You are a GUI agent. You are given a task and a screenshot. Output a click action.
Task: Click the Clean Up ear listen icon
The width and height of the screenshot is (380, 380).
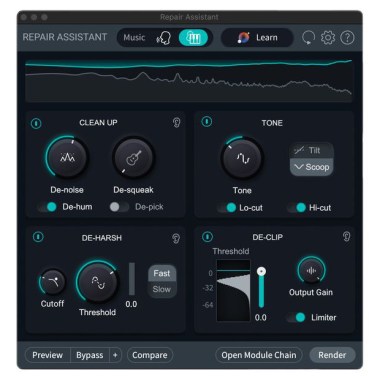pos(176,123)
